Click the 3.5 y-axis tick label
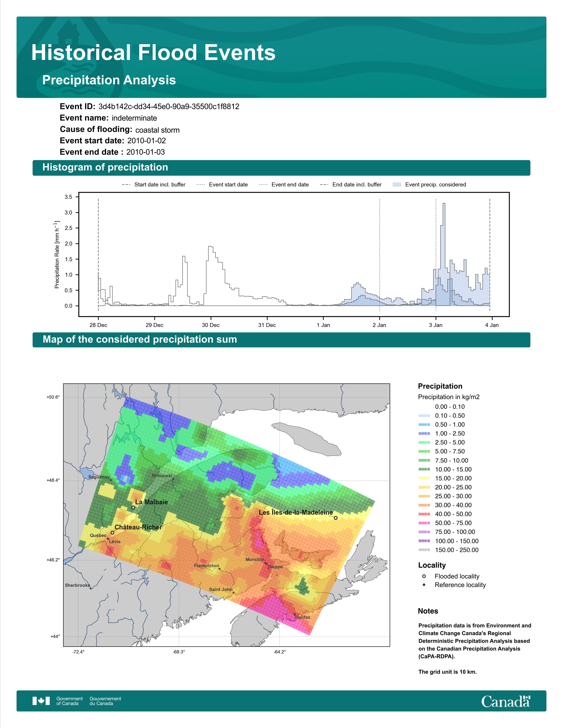 pyautogui.click(x=68, y=197)
